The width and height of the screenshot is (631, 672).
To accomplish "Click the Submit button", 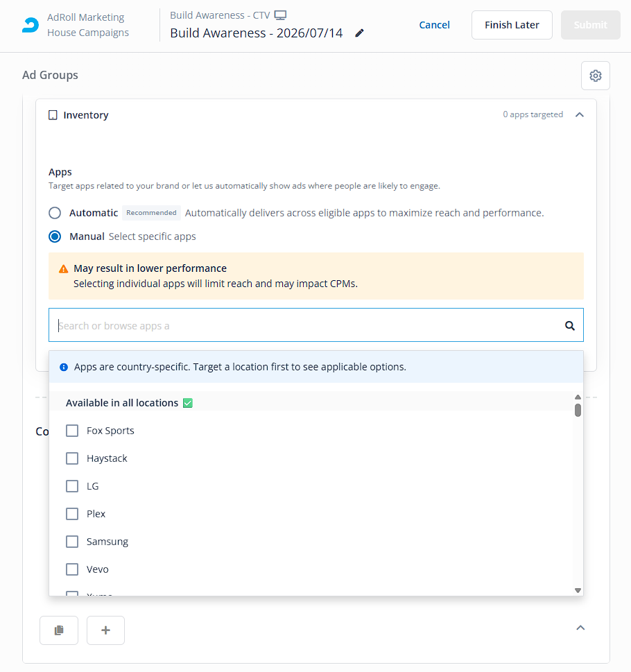I will (x=591, y=25).
